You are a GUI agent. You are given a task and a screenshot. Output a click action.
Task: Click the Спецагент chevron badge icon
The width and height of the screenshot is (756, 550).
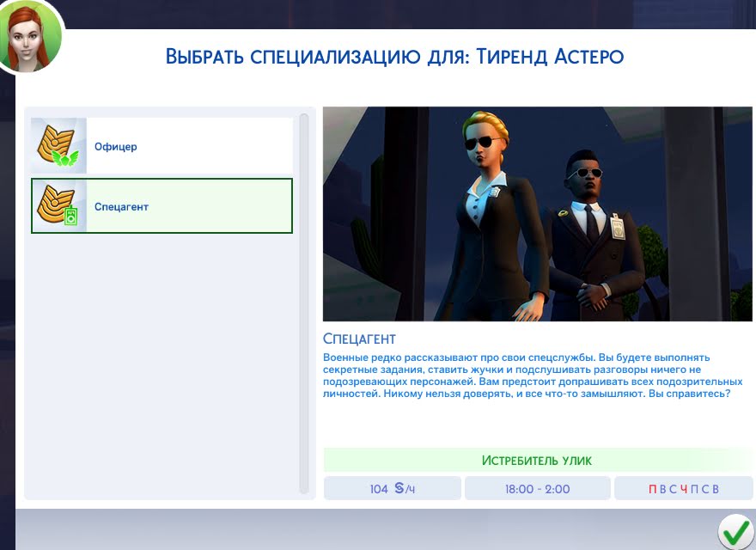[58, 206]
